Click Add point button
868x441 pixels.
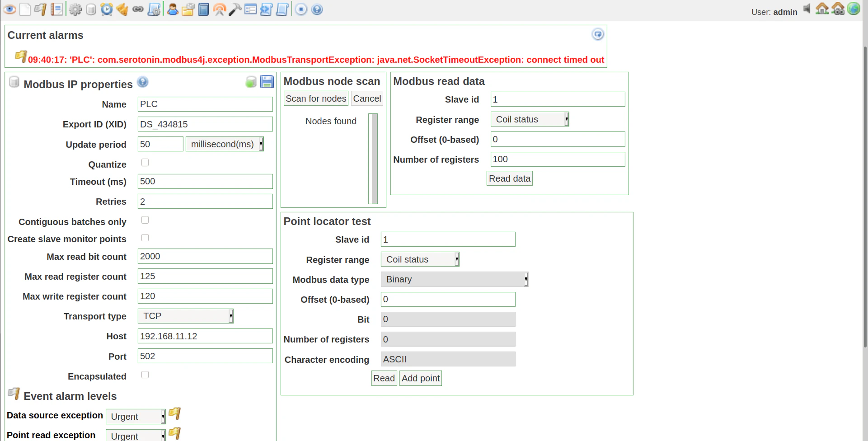click(421, 378)
